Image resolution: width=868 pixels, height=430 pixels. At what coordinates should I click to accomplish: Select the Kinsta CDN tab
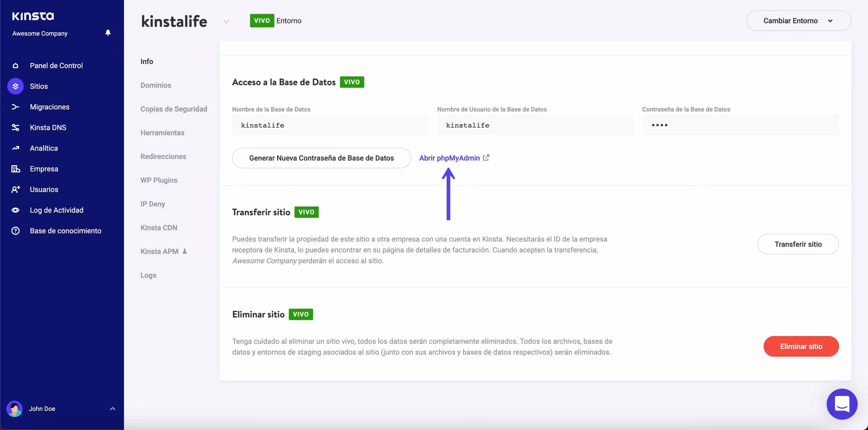point(159,228)
